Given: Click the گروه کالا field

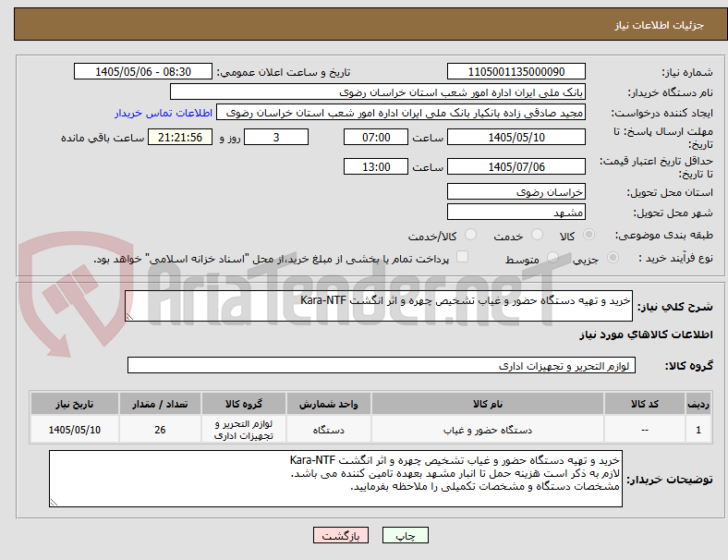Looking at the screenshot, I should point(382,365).
